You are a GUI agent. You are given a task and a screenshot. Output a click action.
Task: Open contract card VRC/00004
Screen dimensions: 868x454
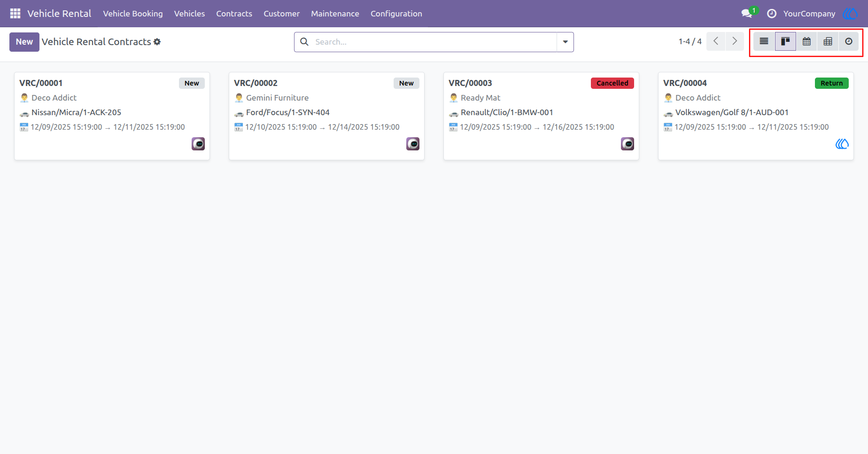click(x=756, y=116)
